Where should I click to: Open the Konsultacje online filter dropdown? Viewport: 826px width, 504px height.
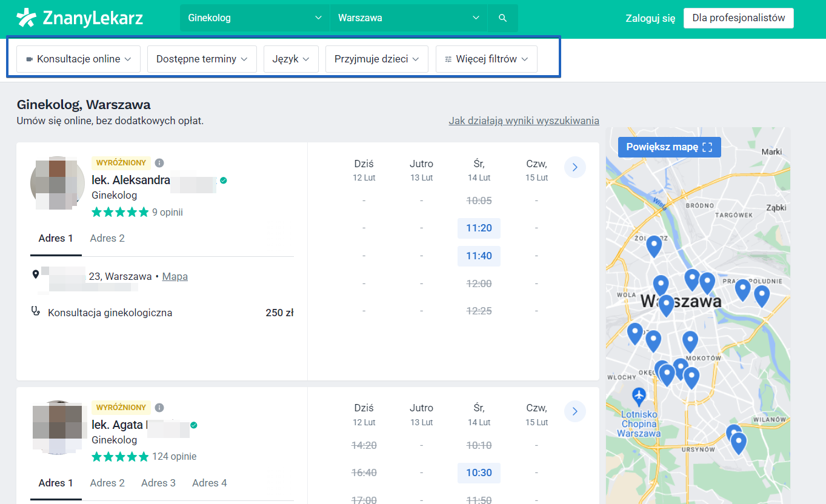pyautogui.click(x=78, y=59)
